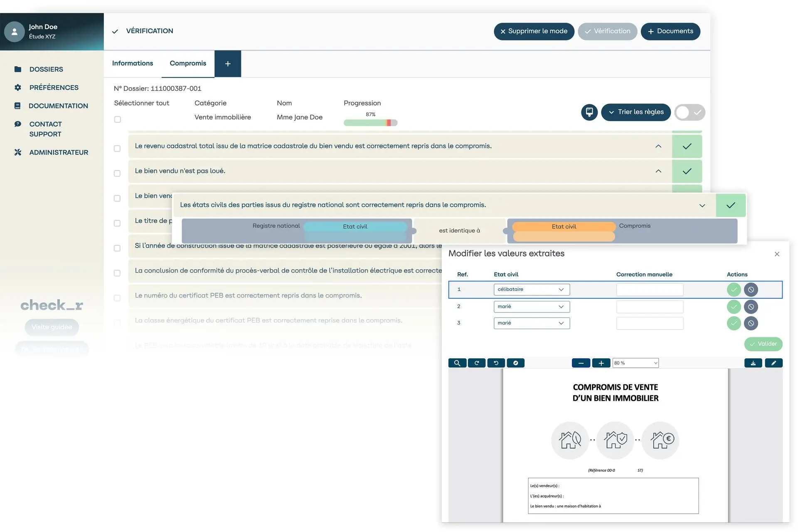
Task: Collapse the rule 'Le bien vendu n'est pas loué'
Action: pyautogui.click(x=658, y=171)
